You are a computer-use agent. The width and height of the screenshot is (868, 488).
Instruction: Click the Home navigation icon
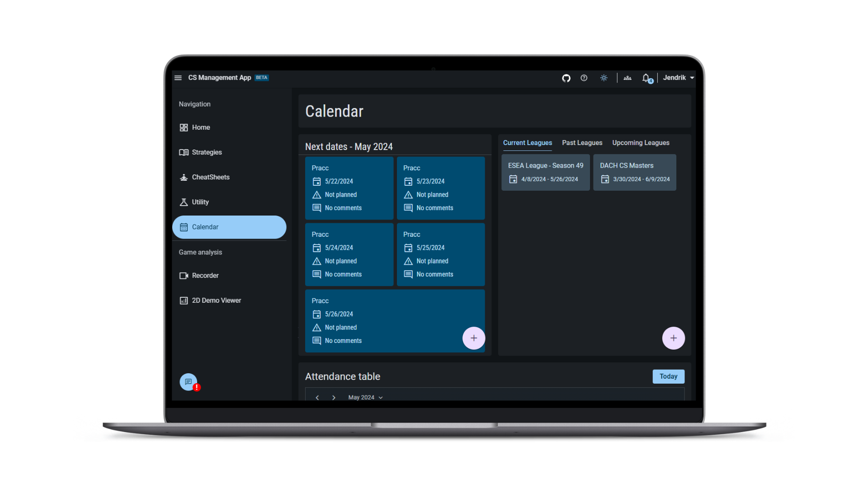(183, 127)
